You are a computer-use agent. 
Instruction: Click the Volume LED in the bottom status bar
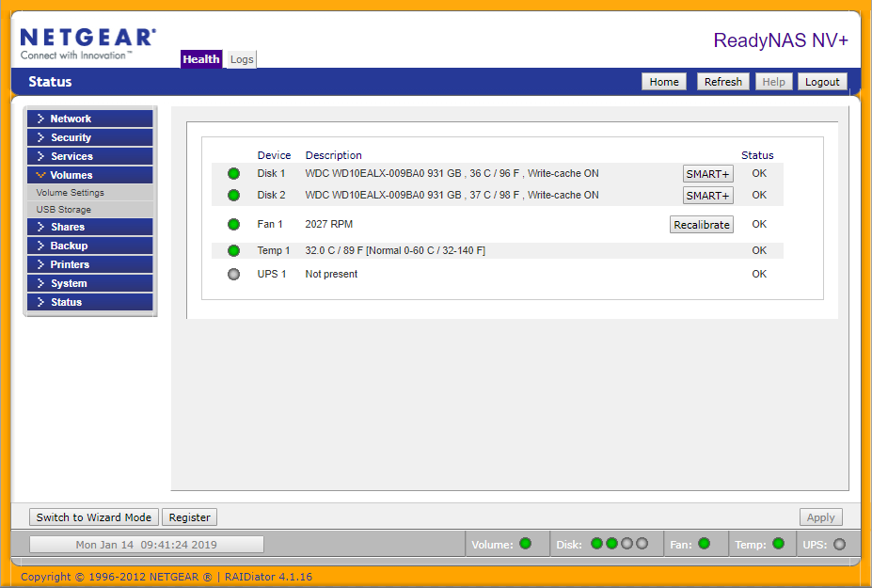click(x=525, y=544)
